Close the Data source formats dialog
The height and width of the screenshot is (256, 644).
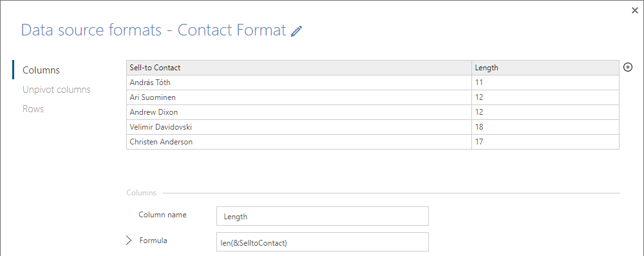tap(635, 11)
